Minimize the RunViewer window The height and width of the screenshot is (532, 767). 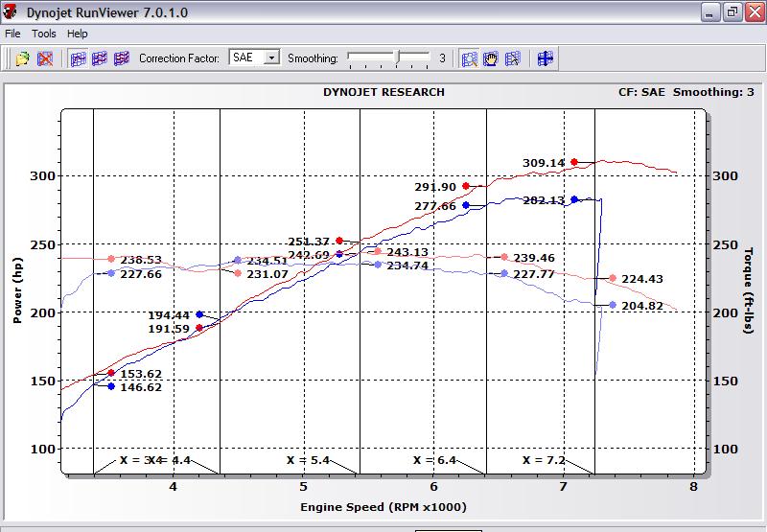[x=709, y=12]
